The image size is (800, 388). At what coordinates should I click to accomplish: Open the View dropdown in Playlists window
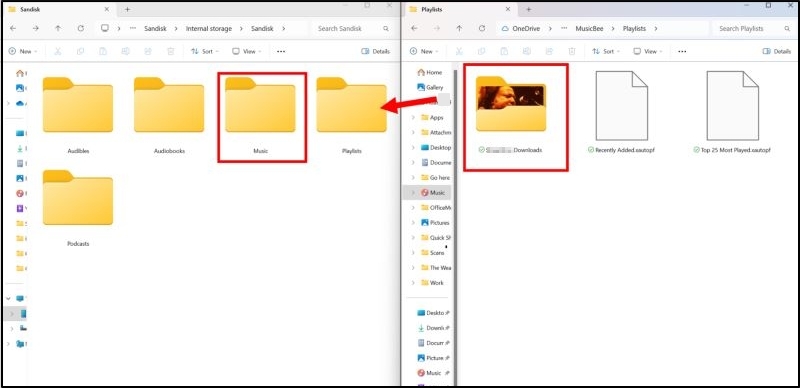(x=648, y=52)
